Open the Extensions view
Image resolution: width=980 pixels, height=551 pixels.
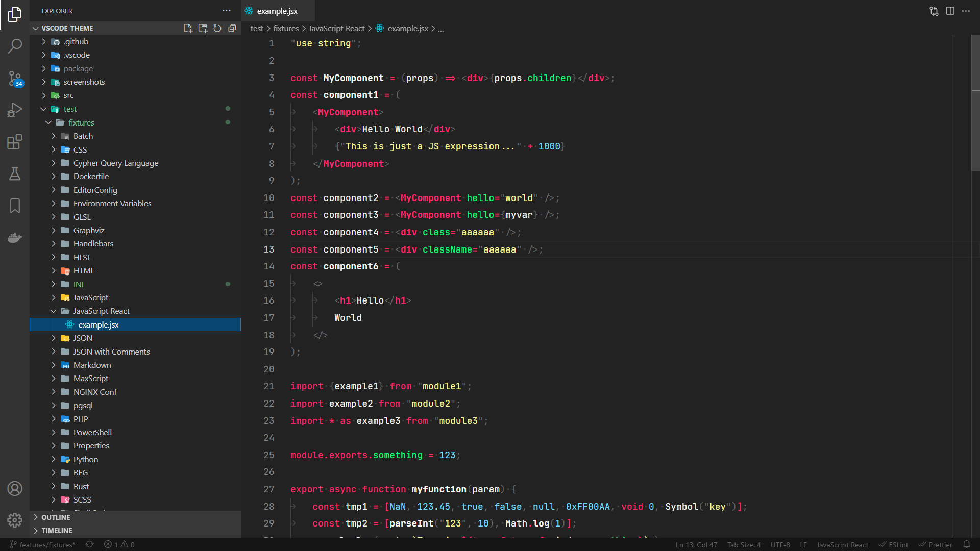[15, 142]
